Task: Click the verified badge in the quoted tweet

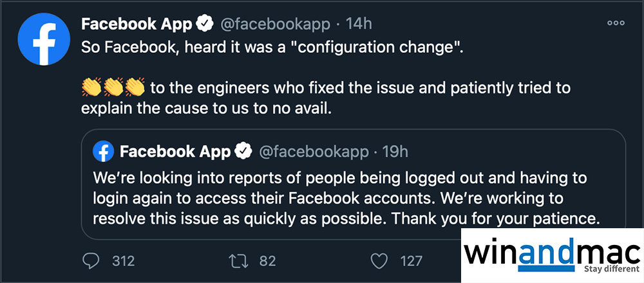Action: coord(243,152)
